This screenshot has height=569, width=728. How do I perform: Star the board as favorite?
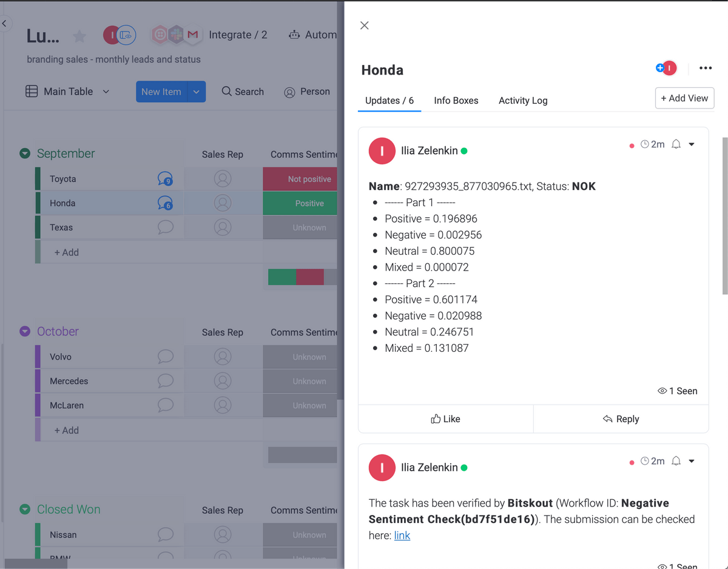(x=79, y=36)
